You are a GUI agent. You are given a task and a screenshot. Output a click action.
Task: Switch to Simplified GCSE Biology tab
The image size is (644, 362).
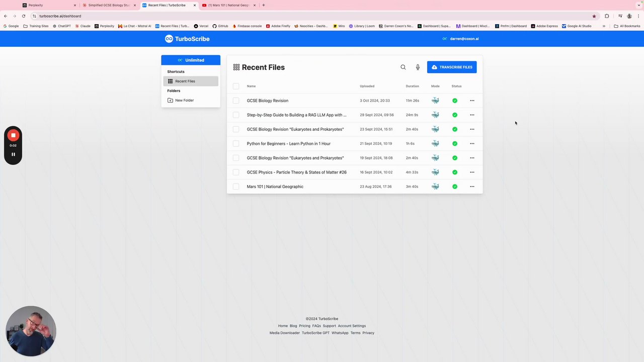coord(109,5)
